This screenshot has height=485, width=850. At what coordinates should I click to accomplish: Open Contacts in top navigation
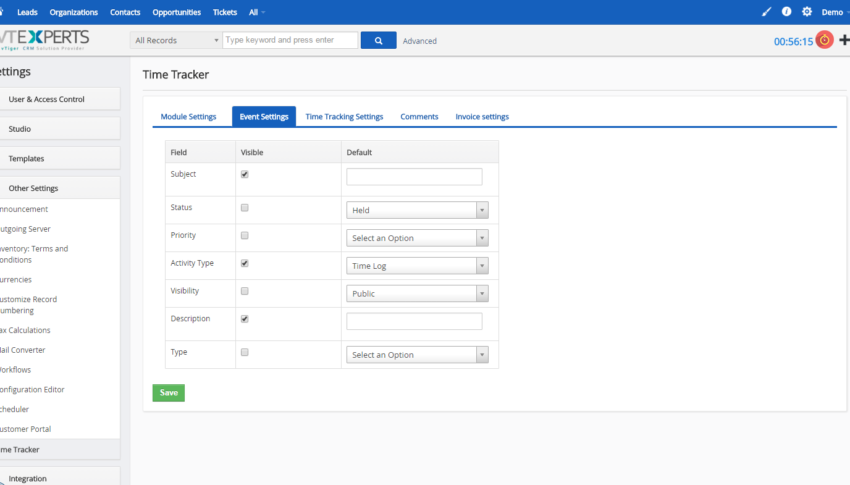(x=125, y=12)
